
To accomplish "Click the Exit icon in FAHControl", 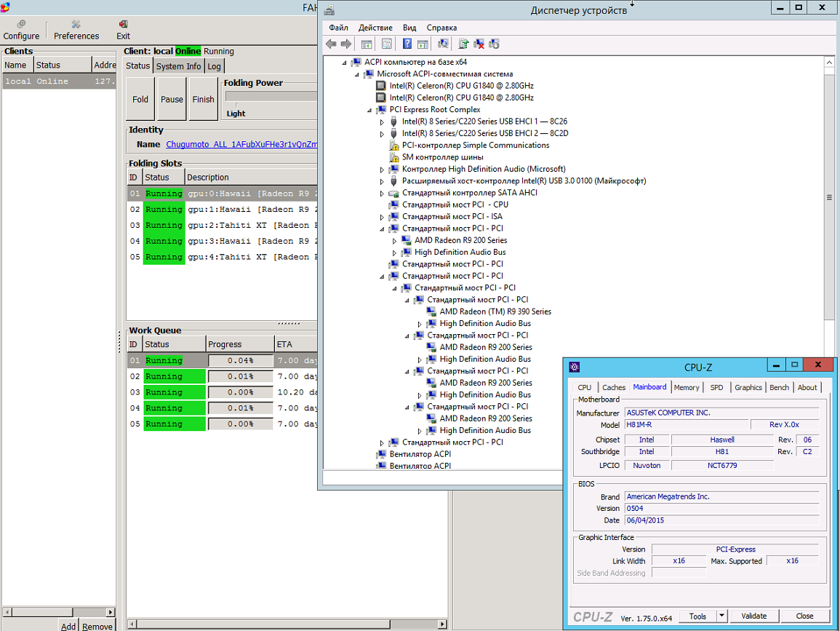I will click(123, 30).
